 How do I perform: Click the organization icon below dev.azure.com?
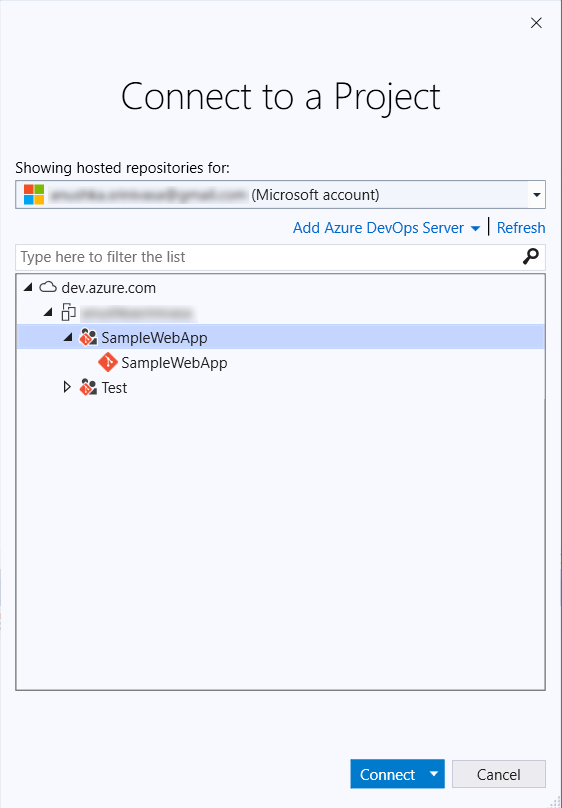[69, 313]
